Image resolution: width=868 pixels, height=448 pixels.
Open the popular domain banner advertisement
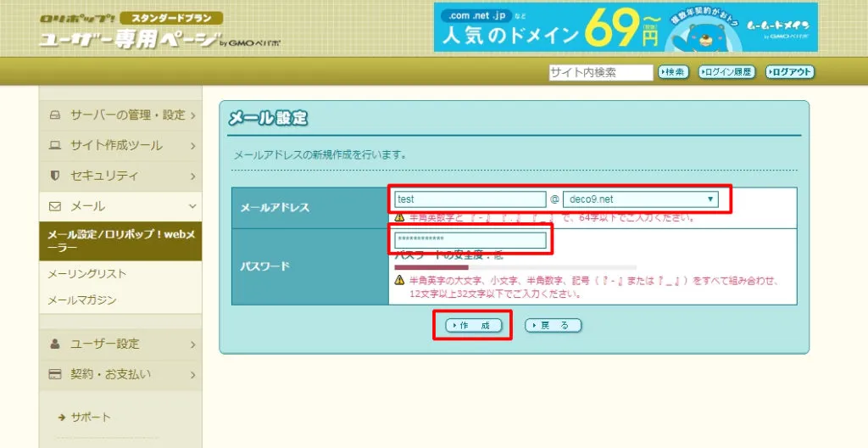[x=626, y=27]
